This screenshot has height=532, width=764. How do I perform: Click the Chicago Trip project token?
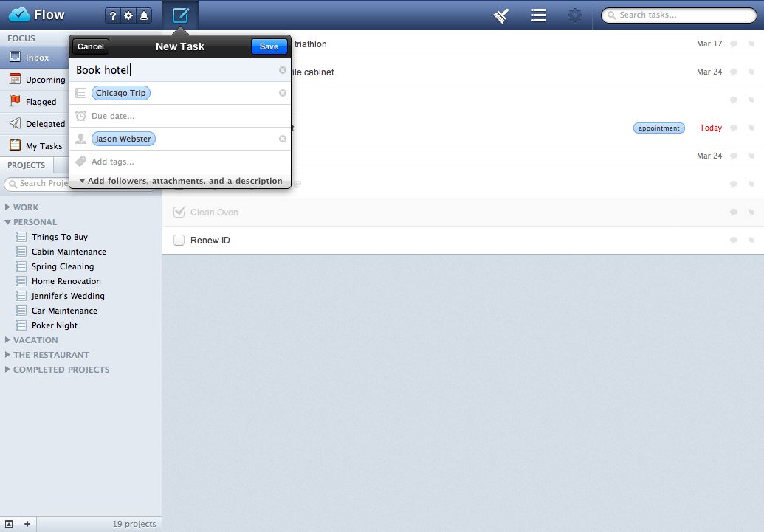(121, 93)
